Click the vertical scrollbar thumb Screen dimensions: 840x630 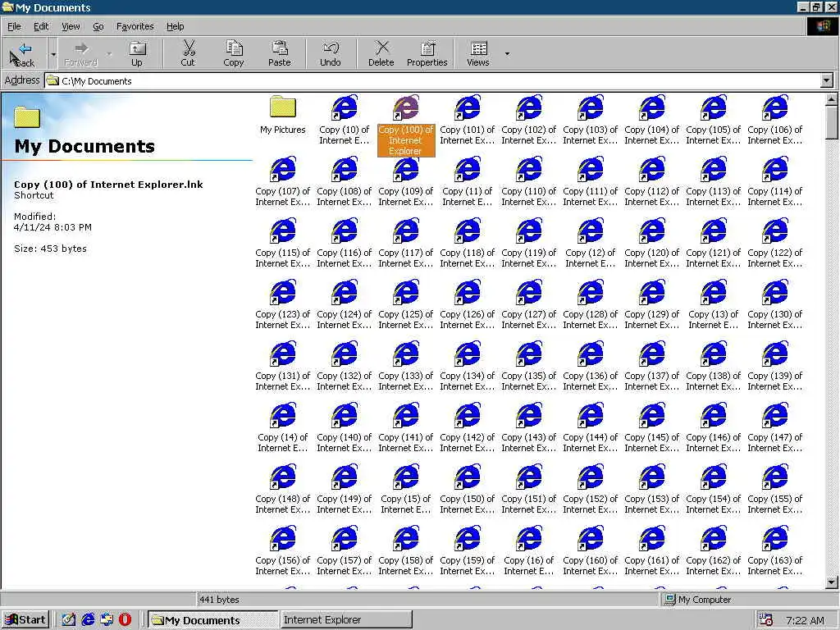832,122
